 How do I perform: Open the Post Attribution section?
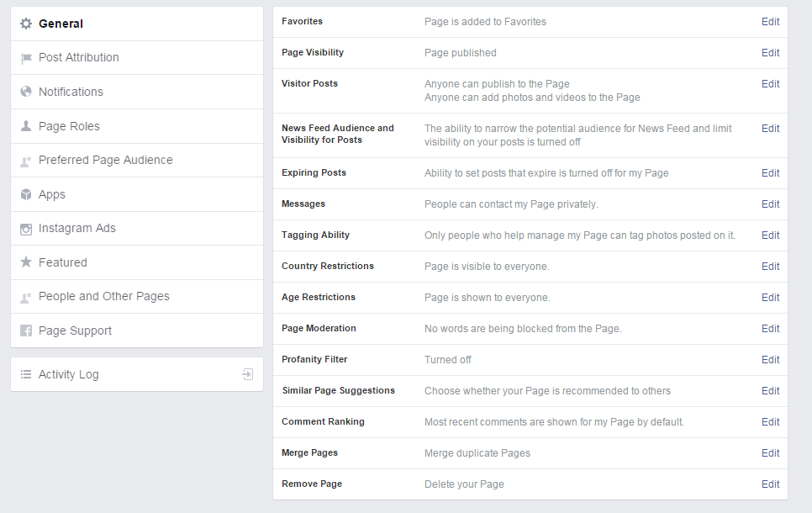pos(137,57)
